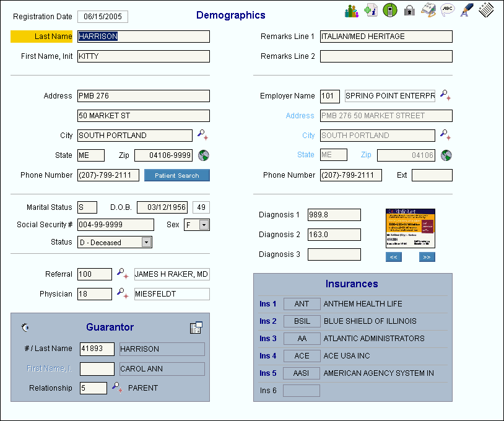The image size is (504, 421).
Task: Click the employer Ext field
Action: tap(432, 175)
